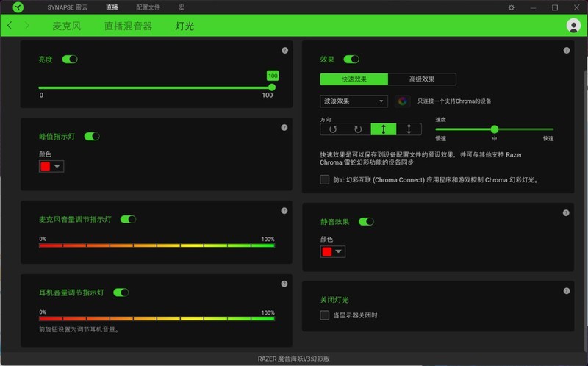Switch to the 直播混音器 tab
The height and width of the screenshot is (366, 588).
point(128,26)
